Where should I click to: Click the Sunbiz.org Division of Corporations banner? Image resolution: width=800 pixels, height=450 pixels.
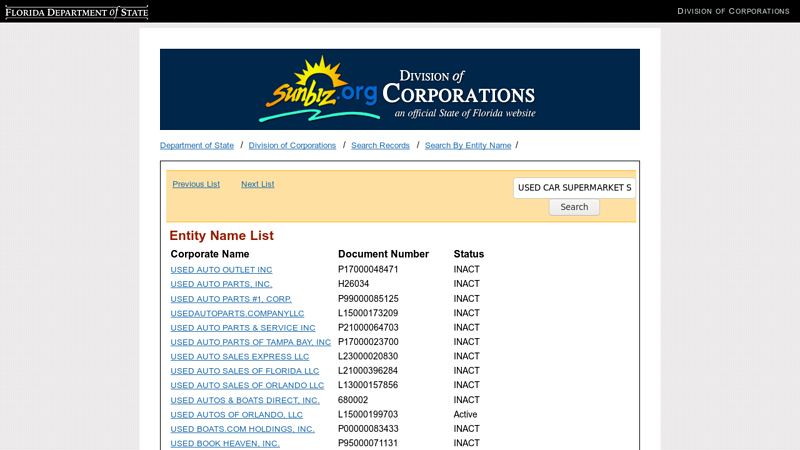tap(399, 89)
